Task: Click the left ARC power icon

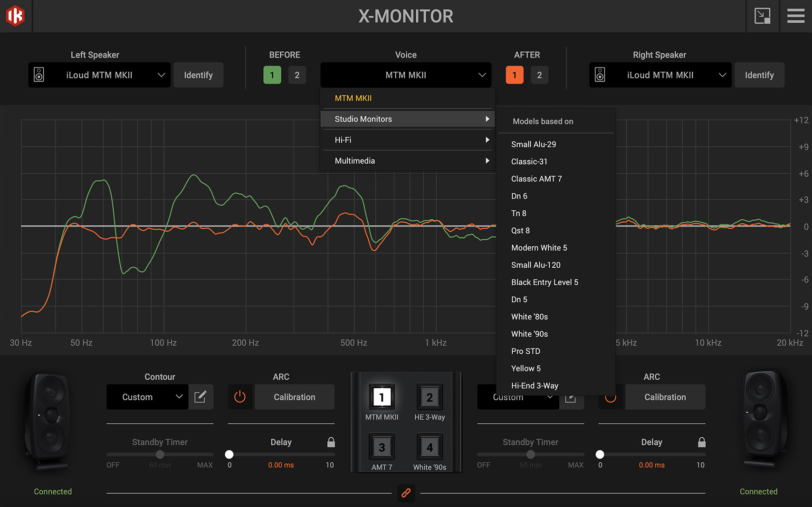Action: coord(240,397)
